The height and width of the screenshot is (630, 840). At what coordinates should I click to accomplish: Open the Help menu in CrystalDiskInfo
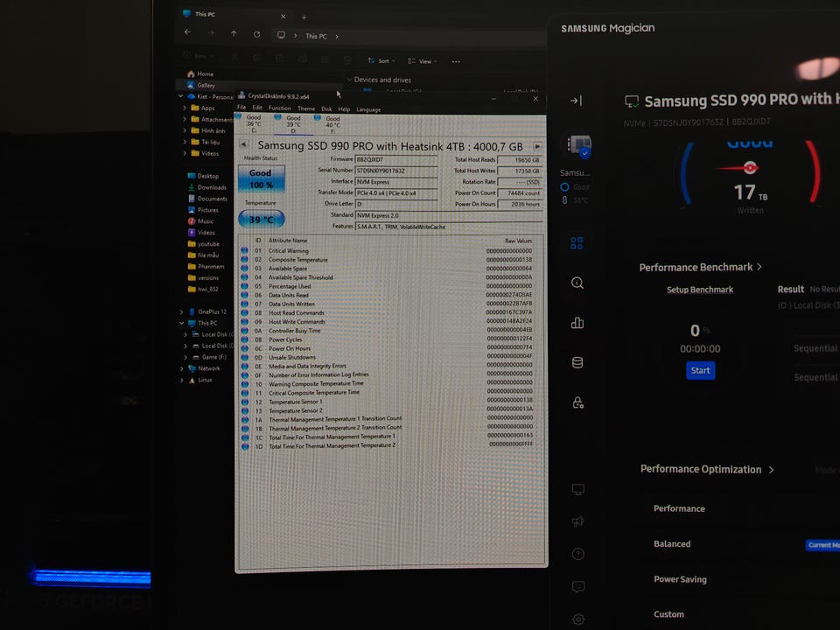pyautogui.click(x=344, y=109)
